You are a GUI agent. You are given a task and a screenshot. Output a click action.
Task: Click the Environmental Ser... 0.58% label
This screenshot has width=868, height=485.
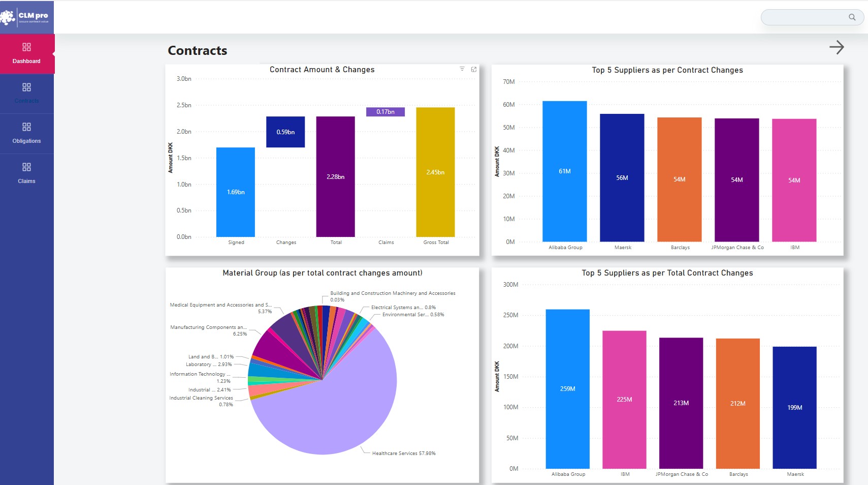tap(413, 315)
